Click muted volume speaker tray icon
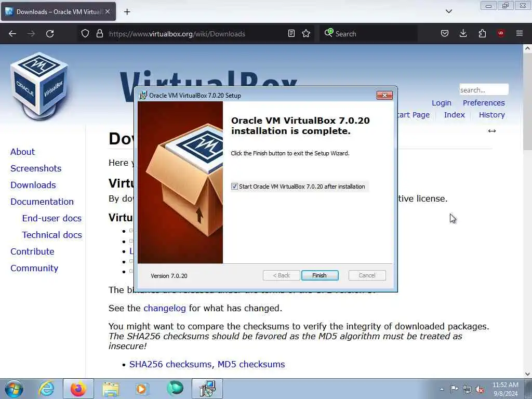This screenshot has width=532, height=399. (480, 389)
